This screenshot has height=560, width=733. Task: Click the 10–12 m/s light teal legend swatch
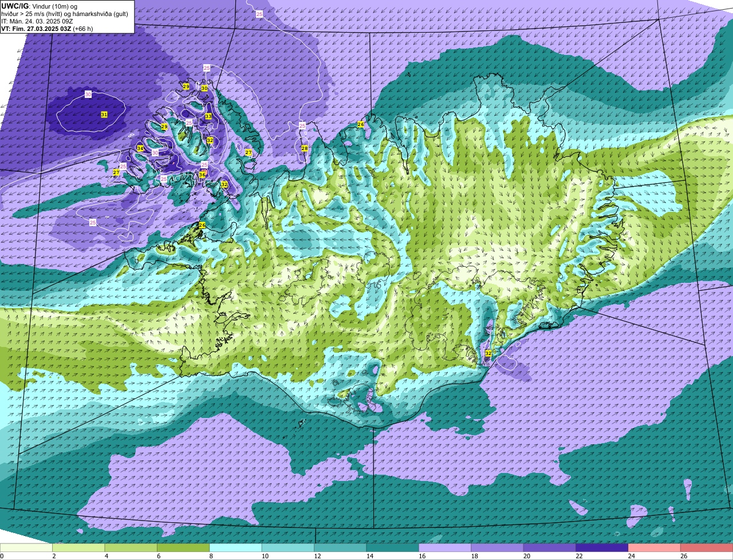[x=288, y=547]
